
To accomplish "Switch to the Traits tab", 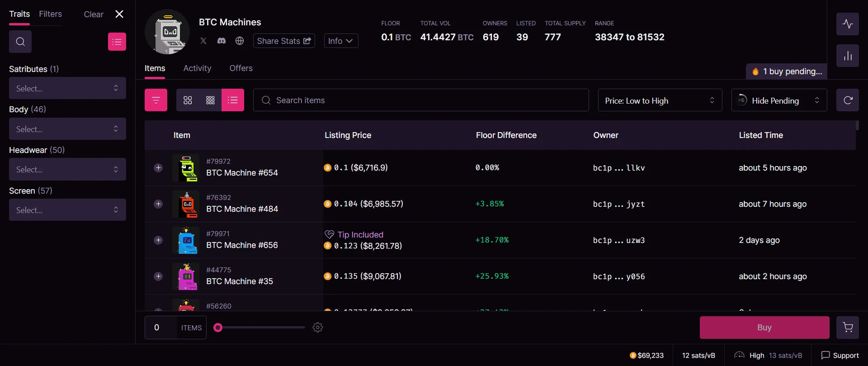I will [19, 14].
